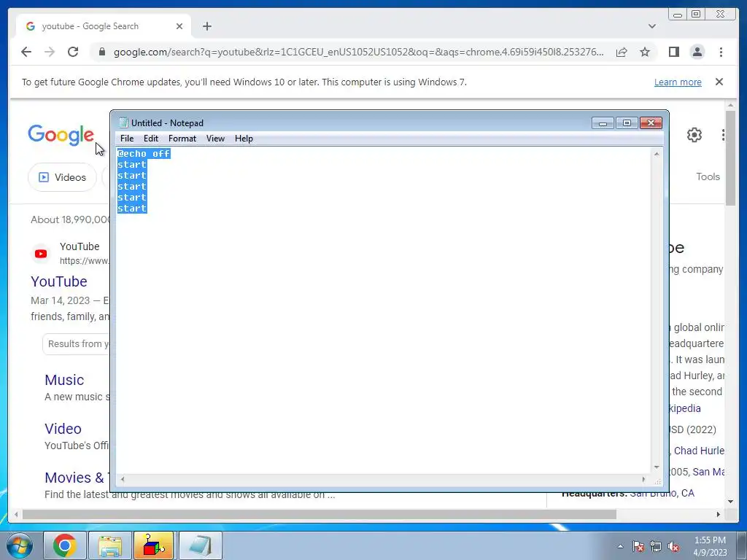747x560 pixels.
Task: Click Chrome page scrollbar down arrow
Action: tap(730, 502)
